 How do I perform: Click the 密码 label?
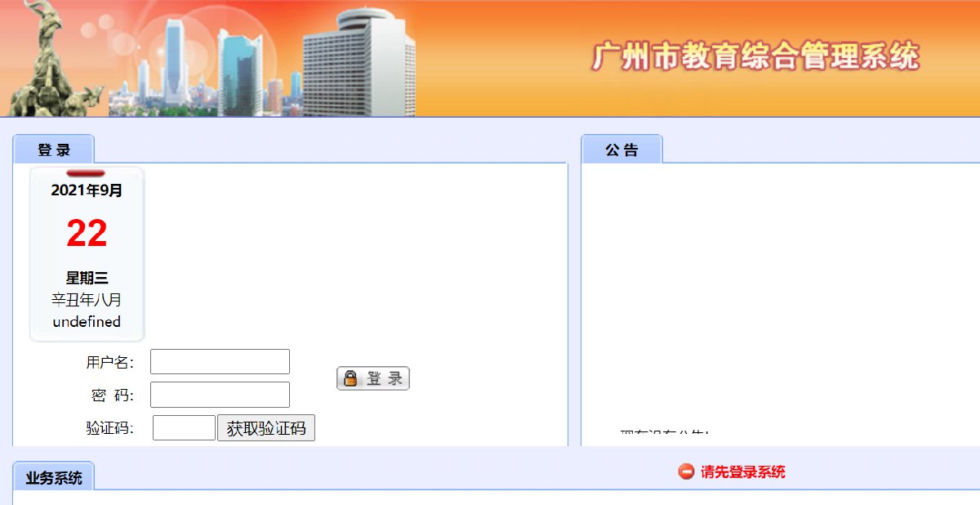tap(112, 396)
